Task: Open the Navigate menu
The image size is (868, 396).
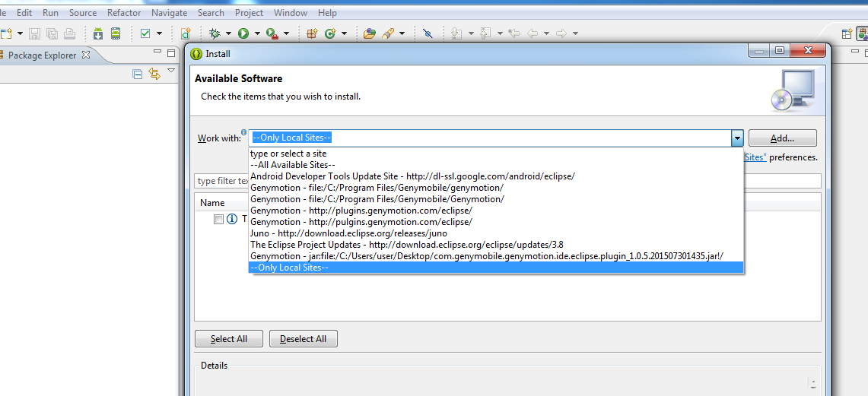Action: 170,12
